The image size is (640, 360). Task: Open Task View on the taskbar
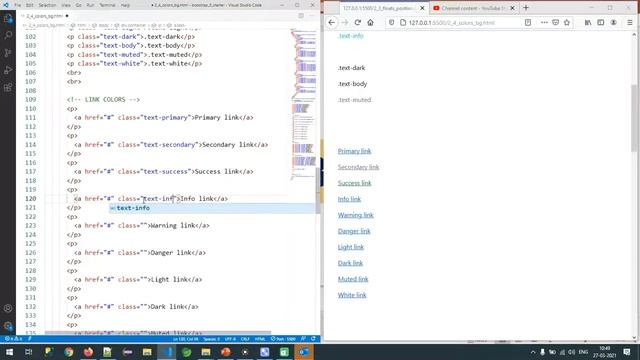click(29, 352)
